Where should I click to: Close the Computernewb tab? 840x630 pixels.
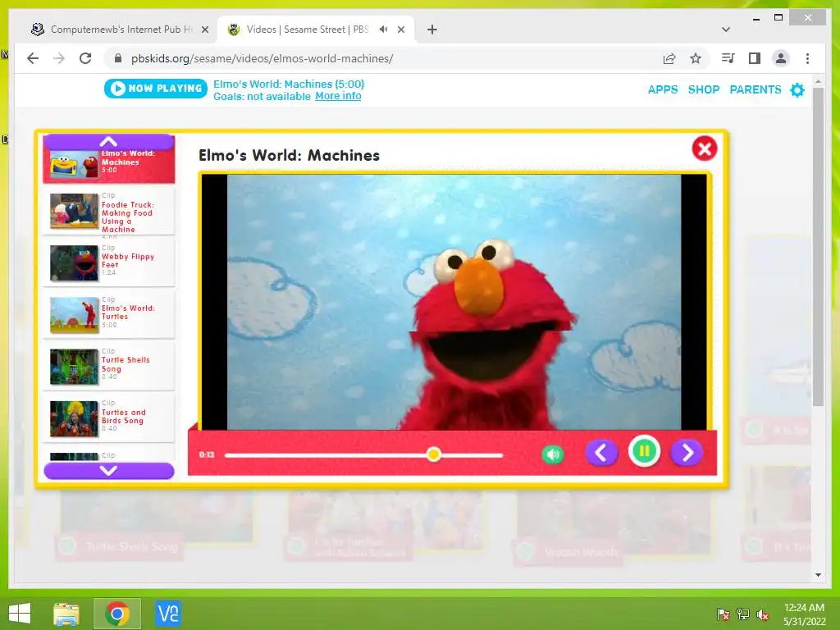click(204, 30)
